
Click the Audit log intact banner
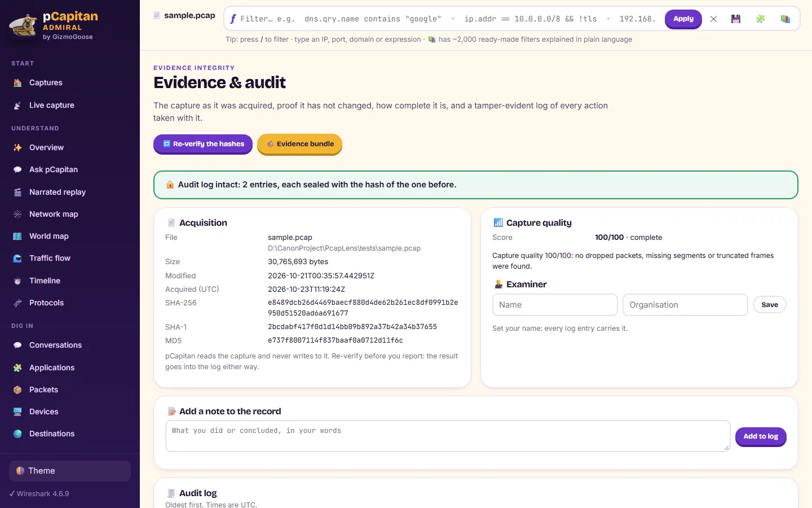click(x=476, y=185)
